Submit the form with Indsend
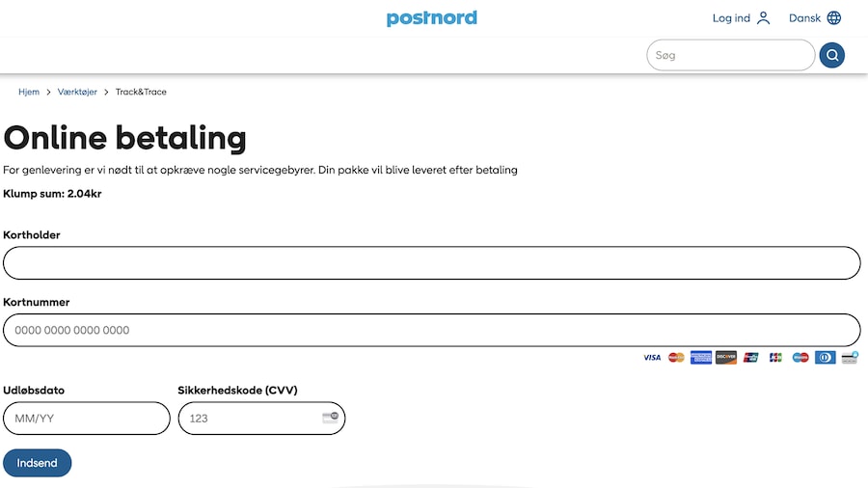 pos(37,463)
